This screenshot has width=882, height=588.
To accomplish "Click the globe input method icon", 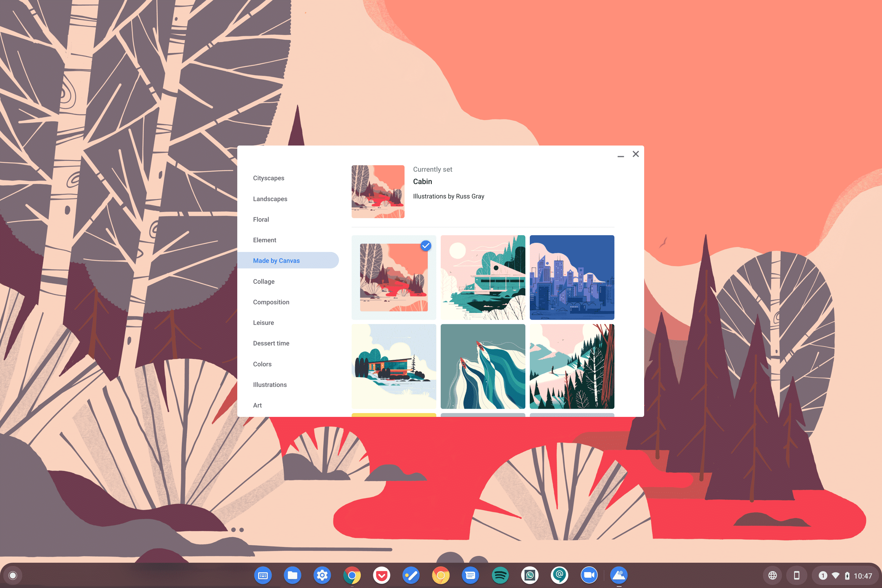I will click(773, 575).
